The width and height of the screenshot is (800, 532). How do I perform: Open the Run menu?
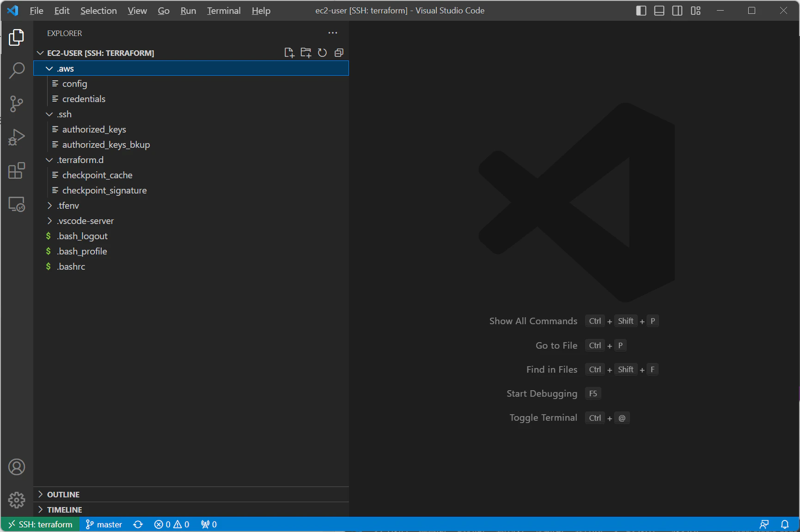tap(188, 11)
